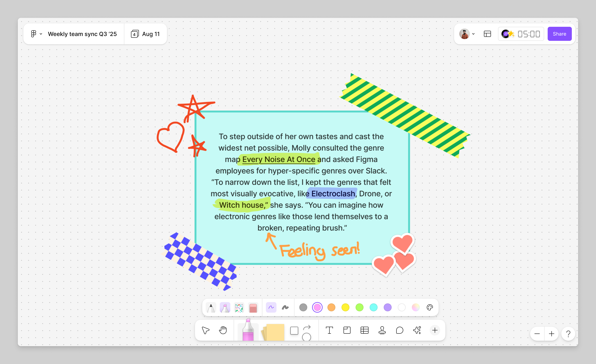
Task: Select the Comment tool
Action: coord(400,330)
